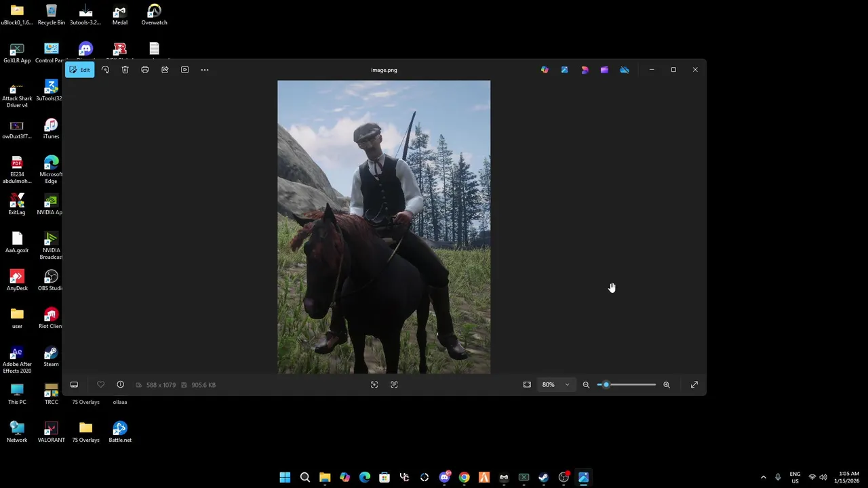Select the TRCC desktop icon
868x488 pixels.
coord(52,394)
